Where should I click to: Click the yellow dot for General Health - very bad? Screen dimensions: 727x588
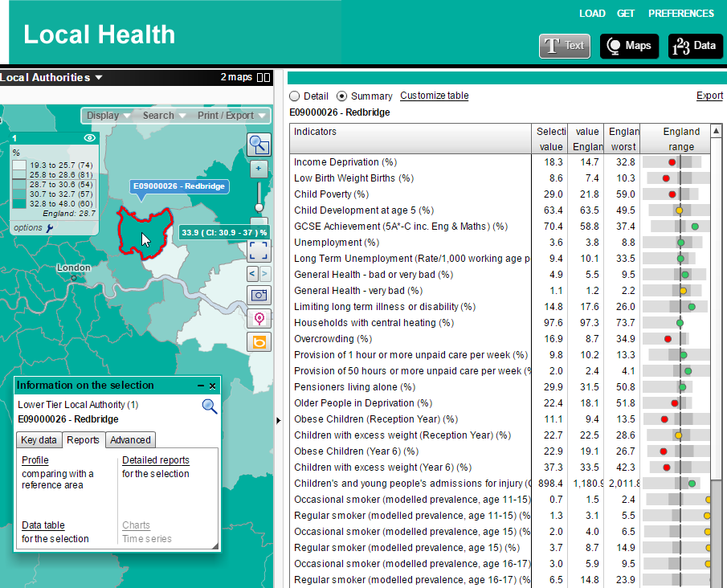tap(683, 291)
